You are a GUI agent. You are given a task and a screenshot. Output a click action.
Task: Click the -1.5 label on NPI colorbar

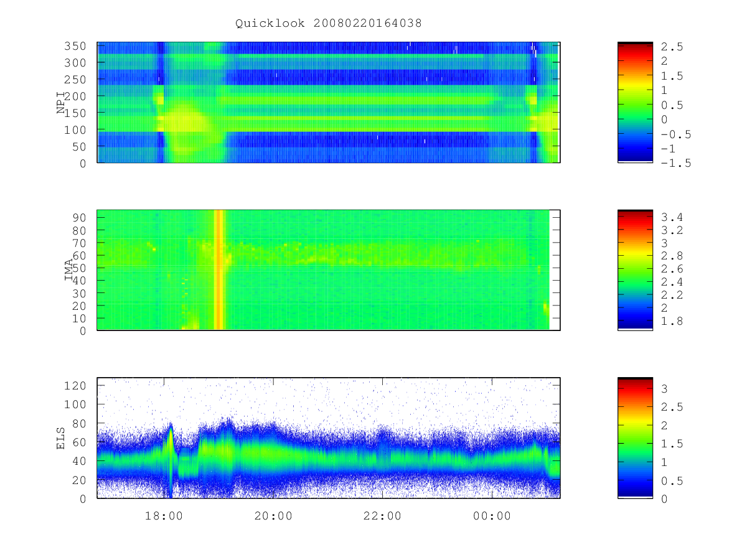[x=675, y=163]
